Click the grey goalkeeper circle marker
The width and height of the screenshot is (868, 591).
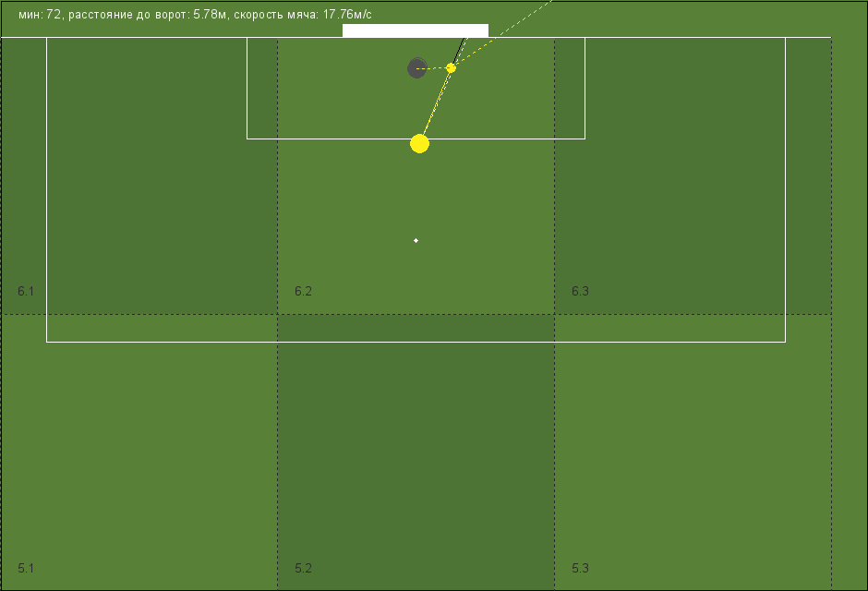(x=416, y=68)
